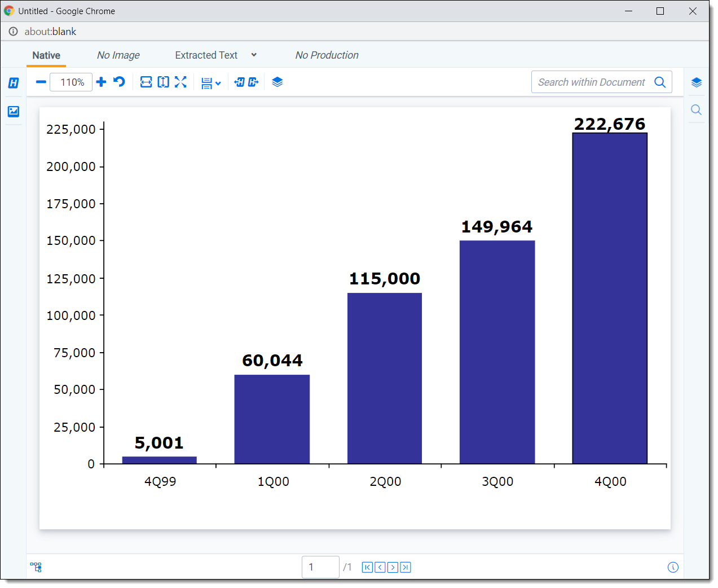Jump to the last page button

406,568
